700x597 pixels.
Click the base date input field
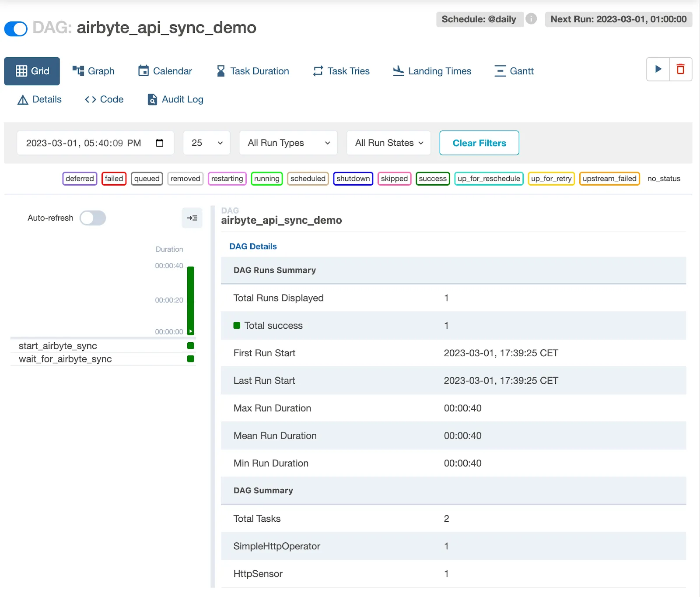[95, 143]
